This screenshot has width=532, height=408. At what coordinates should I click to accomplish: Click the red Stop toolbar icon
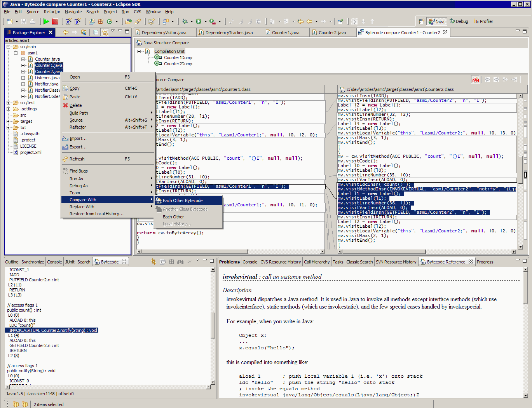pyautogui.click(x=55, y=21)
